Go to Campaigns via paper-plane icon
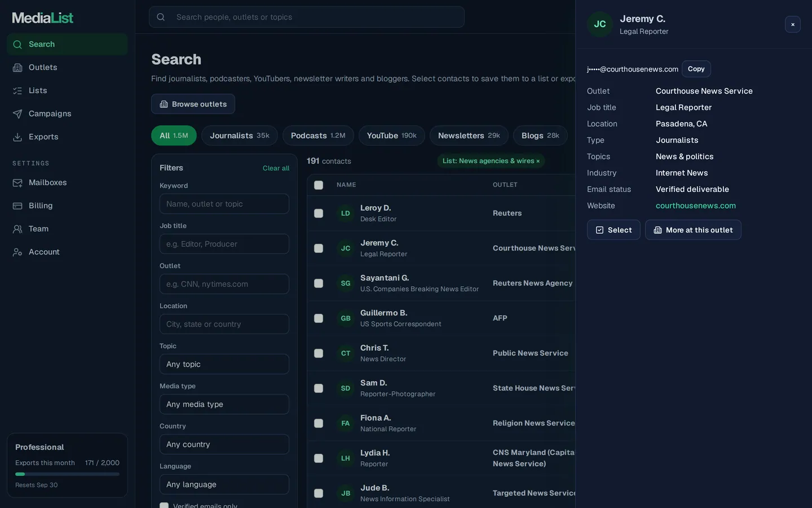 pos(17,114)
